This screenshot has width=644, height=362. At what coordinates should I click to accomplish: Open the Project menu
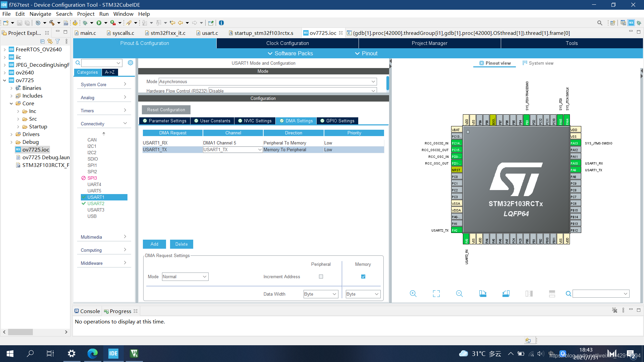pyautogui.click(x=86, y=14)
